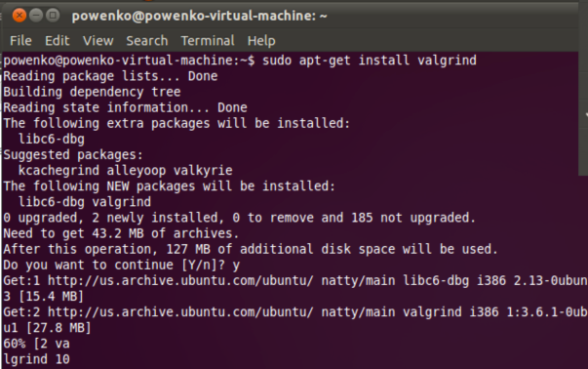
Task: Click the 'Need to get 43.2 MB' line
Action: tap(121, 233)
